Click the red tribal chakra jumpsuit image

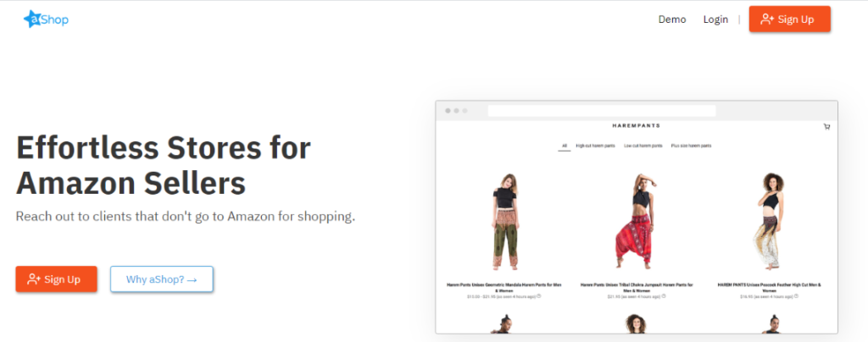tap(636, 221)
